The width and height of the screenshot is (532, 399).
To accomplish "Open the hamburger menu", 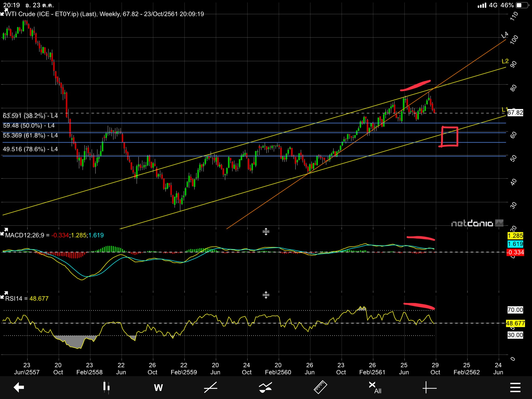I will [x=515, y=387].
